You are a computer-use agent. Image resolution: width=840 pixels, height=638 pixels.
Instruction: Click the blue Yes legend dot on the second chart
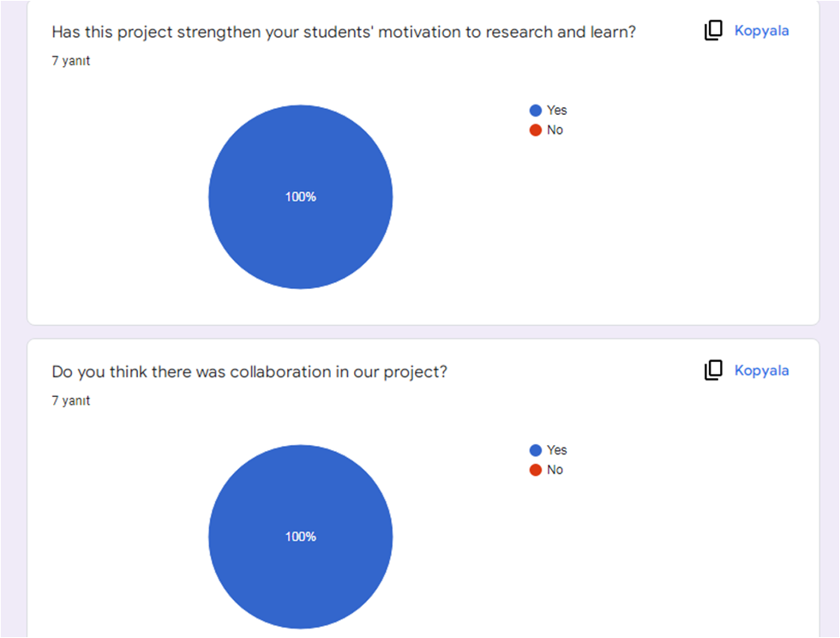534,449
